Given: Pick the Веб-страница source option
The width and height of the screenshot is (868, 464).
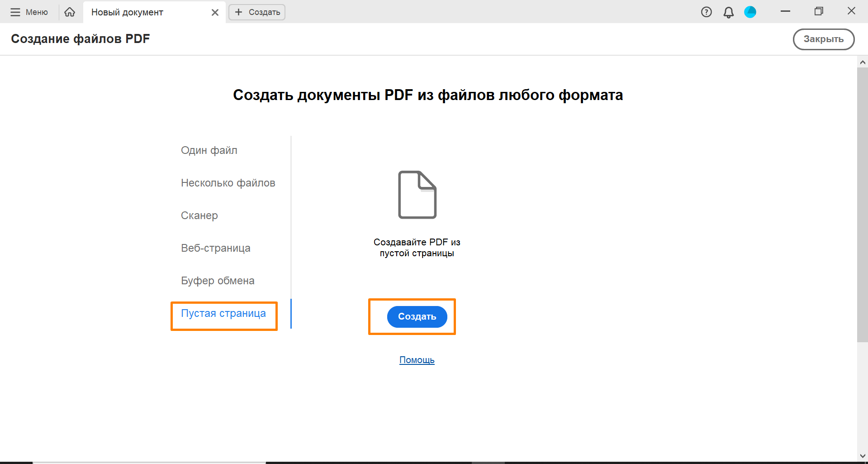Looking at the screenshot, I should [x=216, y=248].
